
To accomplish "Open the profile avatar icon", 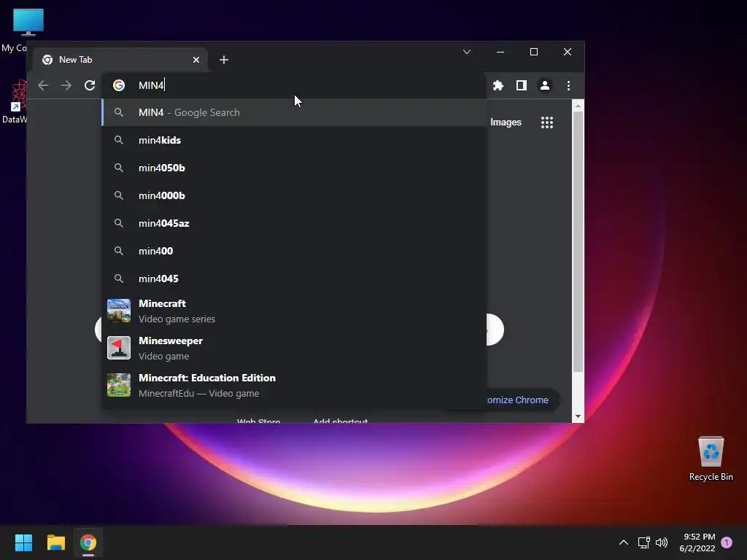I will [x=544, y=85].
